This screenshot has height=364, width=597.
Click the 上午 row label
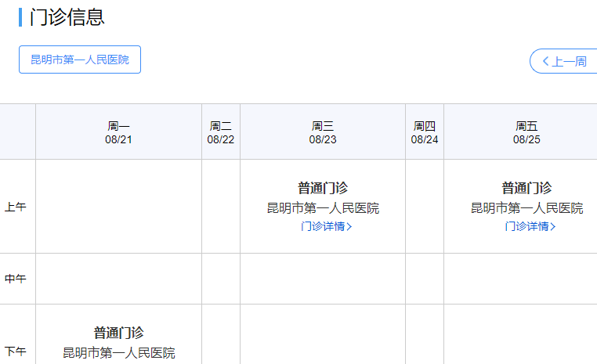point(16,207)
